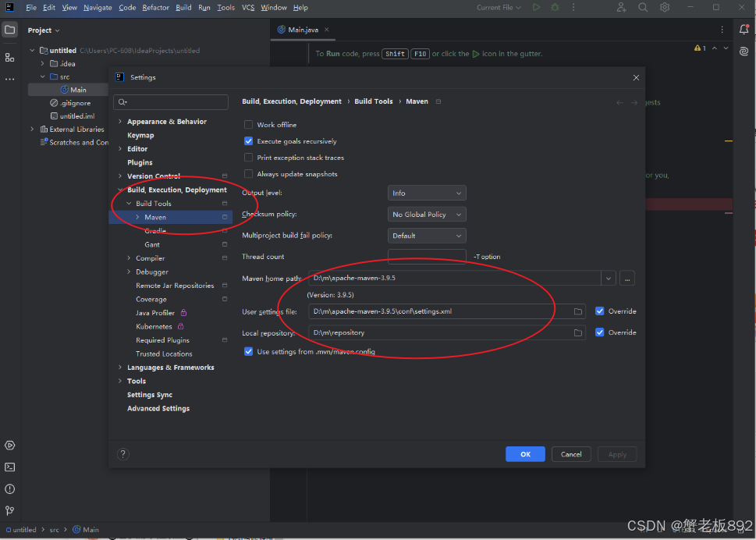This screenshot has height=540, width=756.
Task: Open the Problems tool window icon
Action: (x=9, y=489)
